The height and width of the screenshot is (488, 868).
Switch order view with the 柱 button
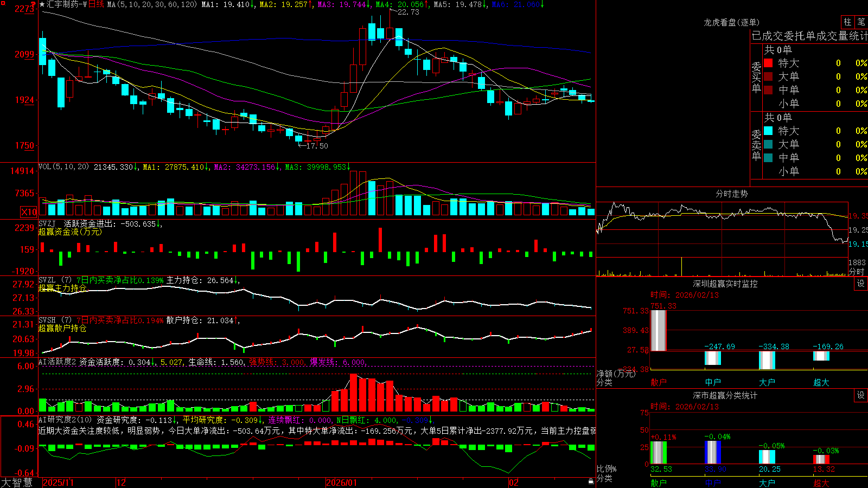coord(847,22)
